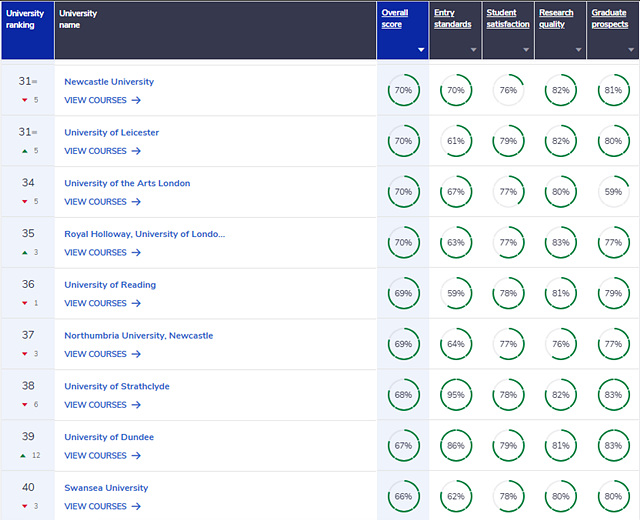This screenshot has height=520, width=640.
Task: Click University ranking column header
Action: 25,18
